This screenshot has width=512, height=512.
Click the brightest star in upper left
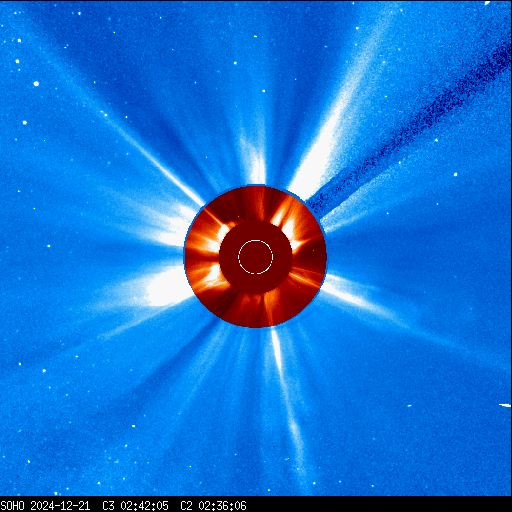tap(36, 84)
